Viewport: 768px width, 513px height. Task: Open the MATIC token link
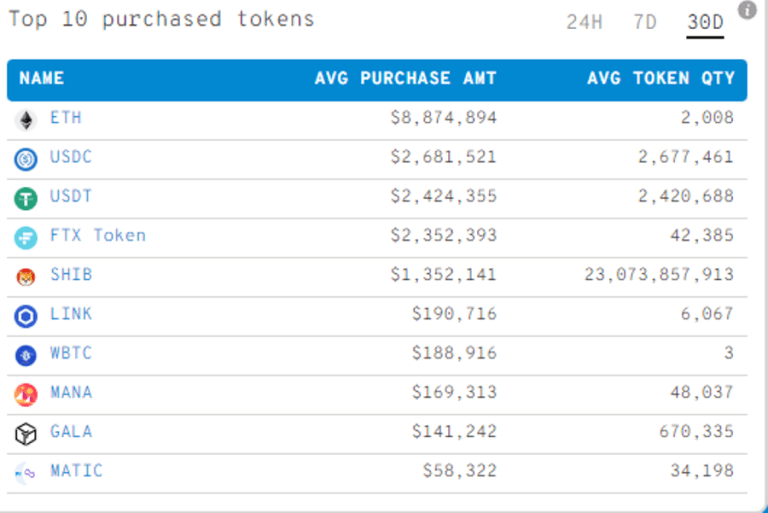pyautogui.click(x=77, y=470)
